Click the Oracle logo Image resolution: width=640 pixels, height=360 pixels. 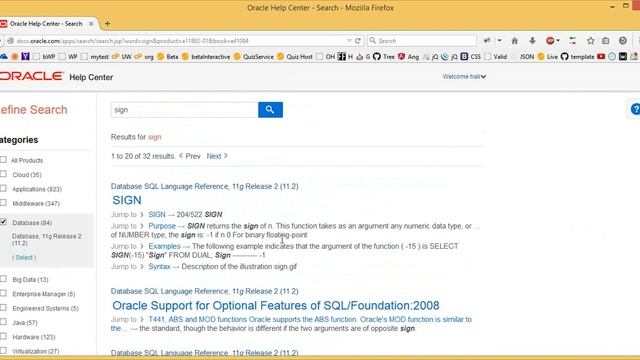(x=31, y=76)
